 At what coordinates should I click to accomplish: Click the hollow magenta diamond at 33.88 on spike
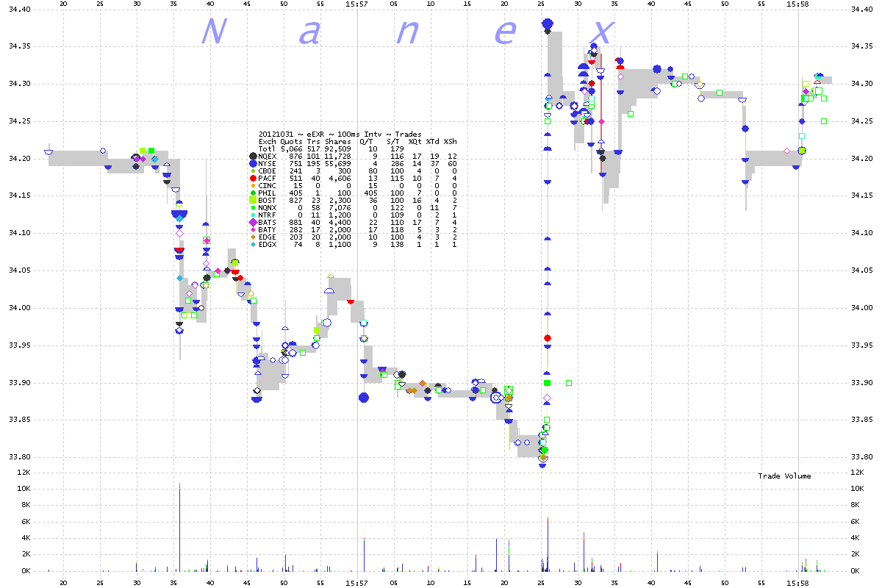click(x=547, y=398)
